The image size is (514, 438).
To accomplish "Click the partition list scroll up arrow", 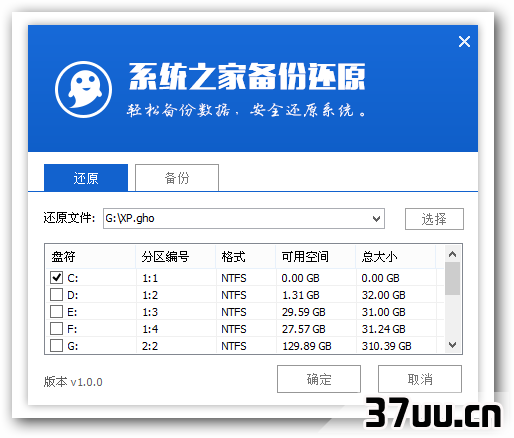I will tap(452, 254).
